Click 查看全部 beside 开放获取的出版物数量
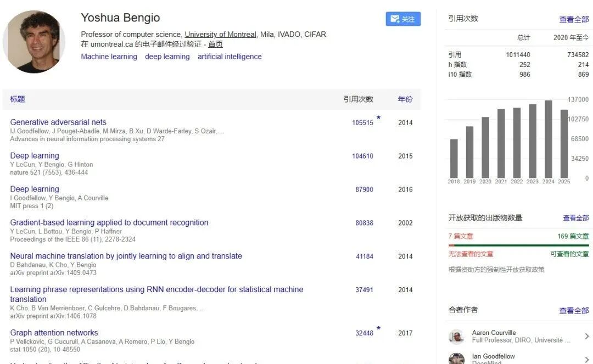 pos(575,218)
